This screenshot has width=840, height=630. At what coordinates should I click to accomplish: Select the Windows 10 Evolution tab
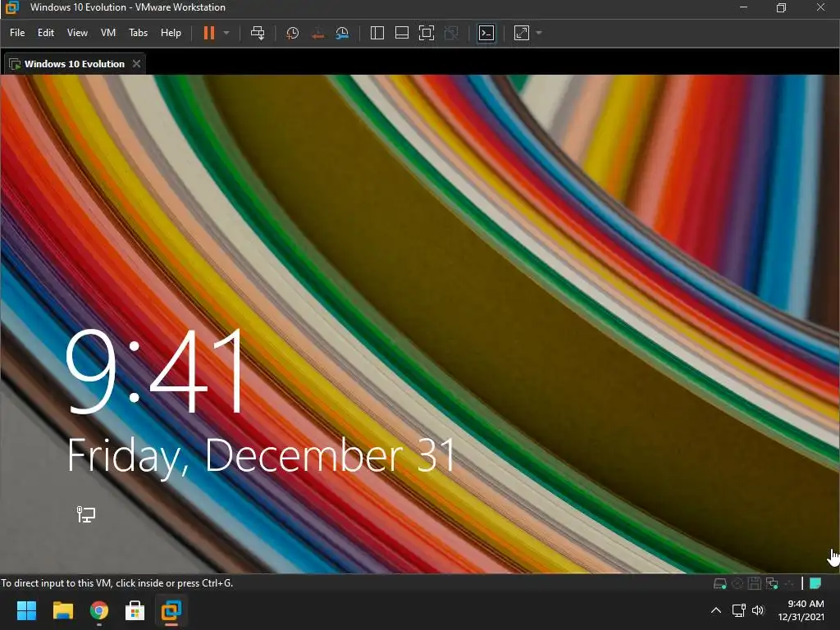pyautogui.click(x=75, y=64)
